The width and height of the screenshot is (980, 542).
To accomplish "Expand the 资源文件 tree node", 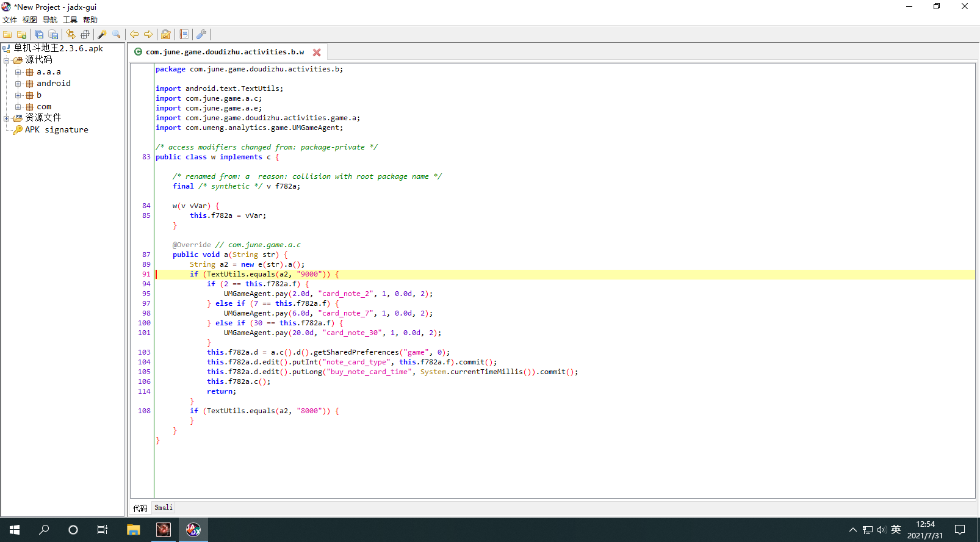I will point(7,118).
